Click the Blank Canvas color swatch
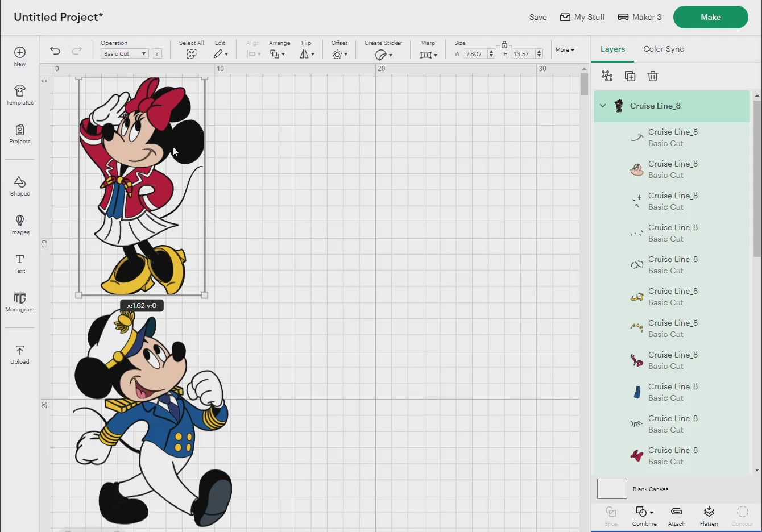The image size is (762, 532). (x=612, y=489)
